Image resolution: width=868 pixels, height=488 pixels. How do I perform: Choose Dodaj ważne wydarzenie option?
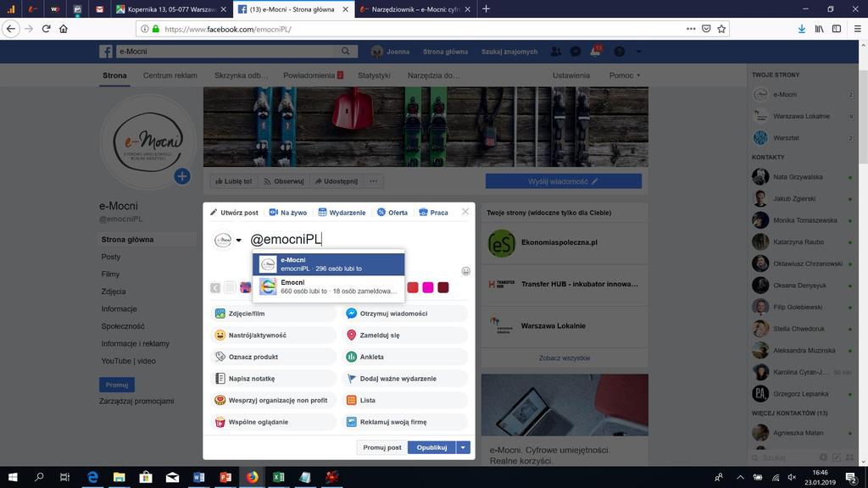pyautogui.click(x=405, y=379)
